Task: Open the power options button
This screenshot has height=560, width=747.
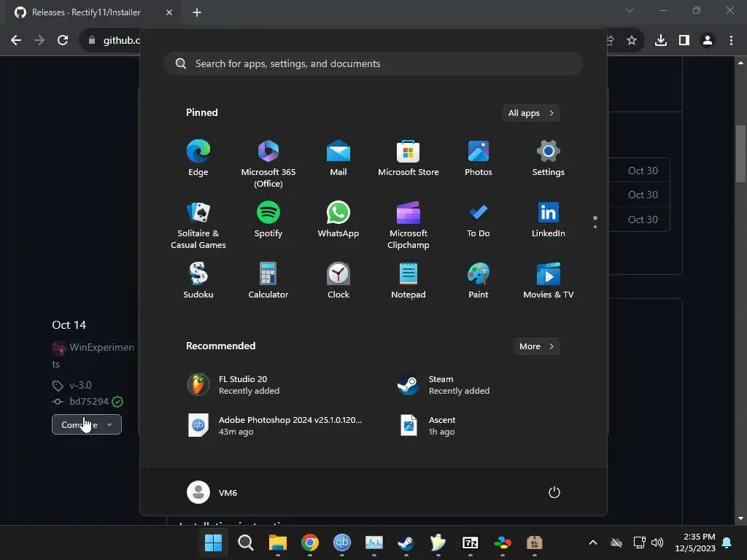Action: pyautogui.click(x=554, y=492)
